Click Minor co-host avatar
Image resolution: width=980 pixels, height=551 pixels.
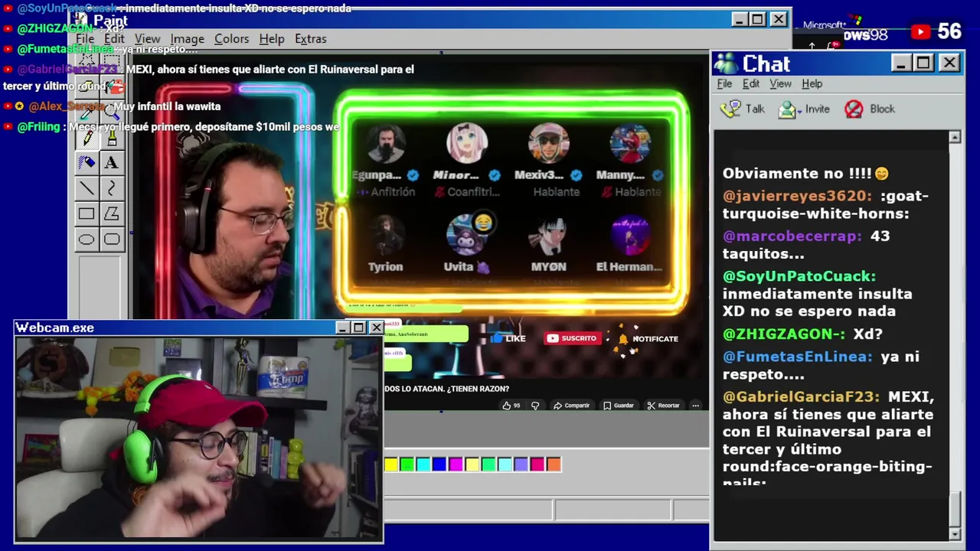[466, 143]
